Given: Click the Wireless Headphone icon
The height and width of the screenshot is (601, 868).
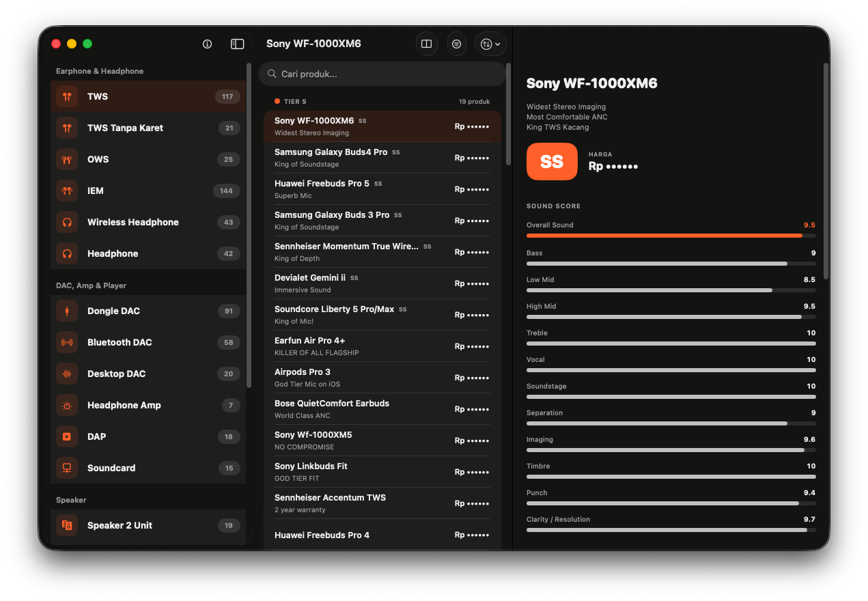Looking at the screenshot, I should pyautogui.click(x=67, y=222).
